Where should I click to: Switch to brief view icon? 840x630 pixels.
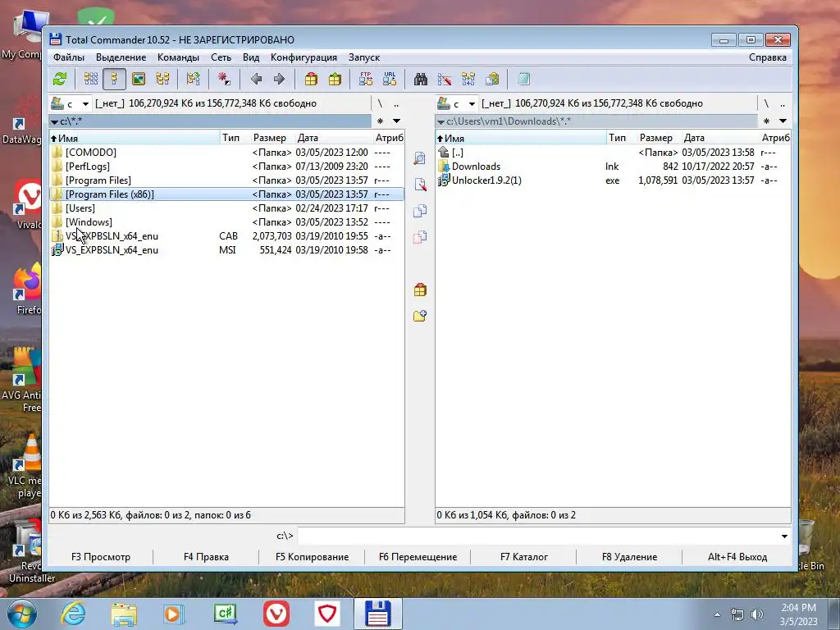coord(90,80)
